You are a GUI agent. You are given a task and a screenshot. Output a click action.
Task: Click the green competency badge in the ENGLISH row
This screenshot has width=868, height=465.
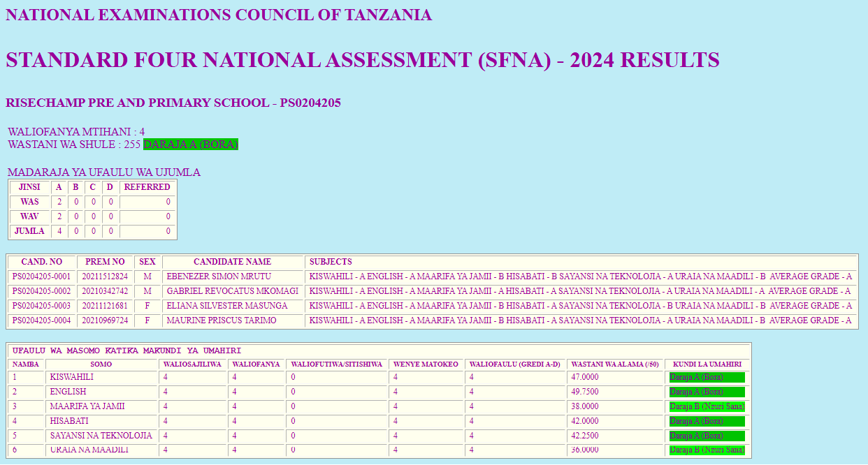tap(707, 392)
